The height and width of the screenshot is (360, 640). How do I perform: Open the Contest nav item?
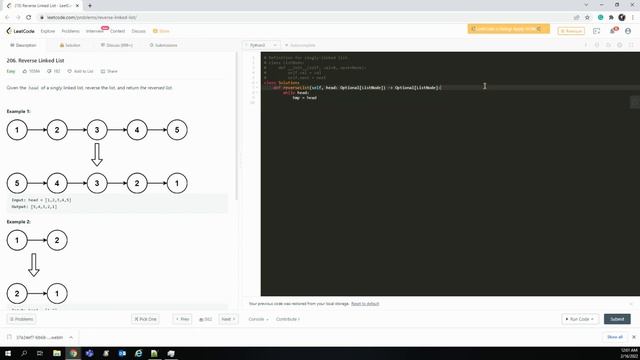tap(117, 31)
